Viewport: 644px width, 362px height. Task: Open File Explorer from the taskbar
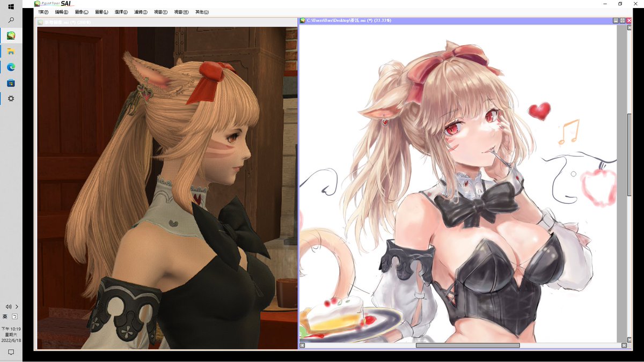pos(11,51)
